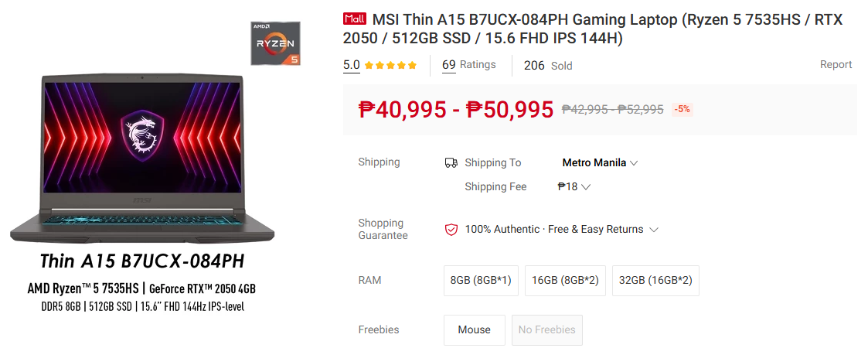The image size is (868, 348).
Task: Click the 5.0 rating score
Action: 352,65
